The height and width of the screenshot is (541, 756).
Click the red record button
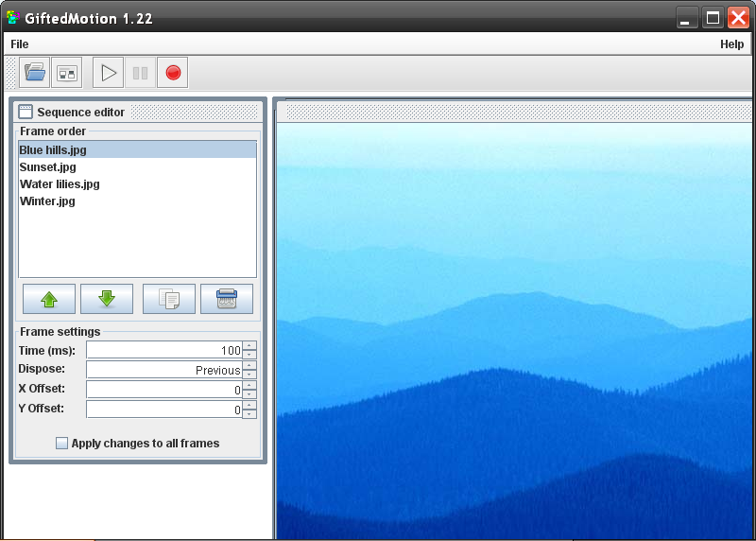click(173, 73)
